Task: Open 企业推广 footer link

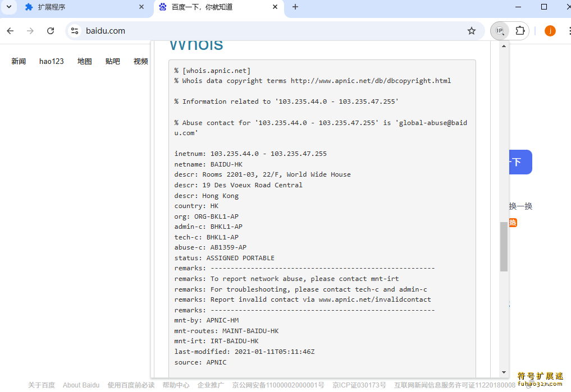Action: click(211, 385)
